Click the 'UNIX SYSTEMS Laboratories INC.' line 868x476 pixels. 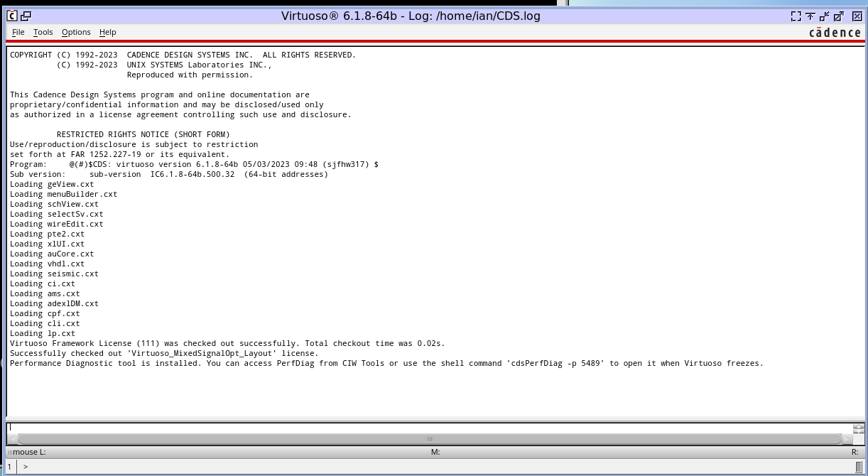pyautogui.click(x=164, y=65)
